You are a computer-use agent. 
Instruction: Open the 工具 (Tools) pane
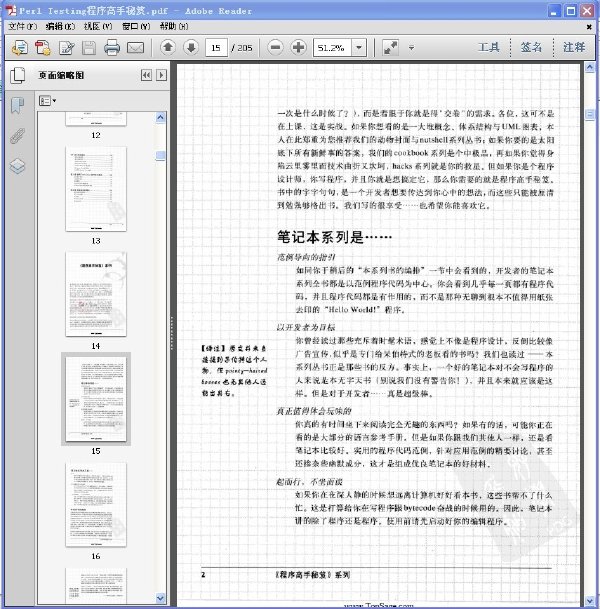488,47
